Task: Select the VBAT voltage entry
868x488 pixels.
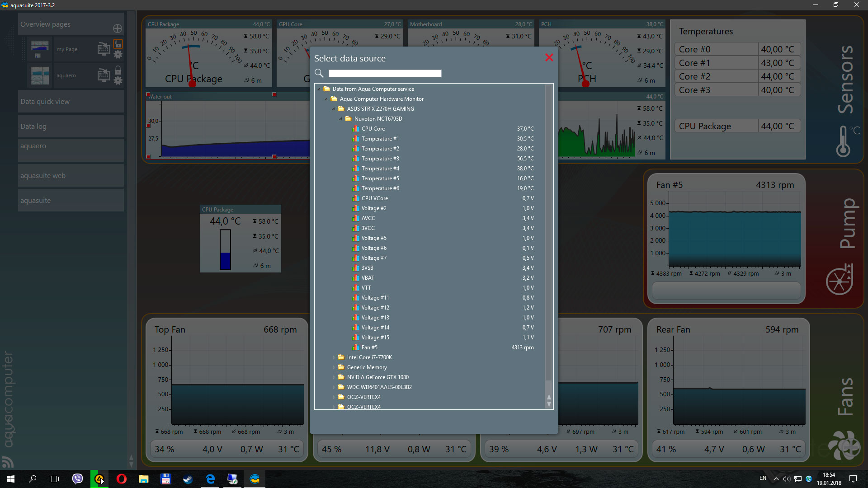Action: point(368,278)
